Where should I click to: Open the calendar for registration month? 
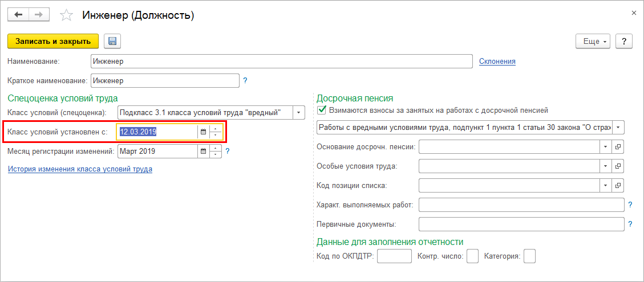204,152
